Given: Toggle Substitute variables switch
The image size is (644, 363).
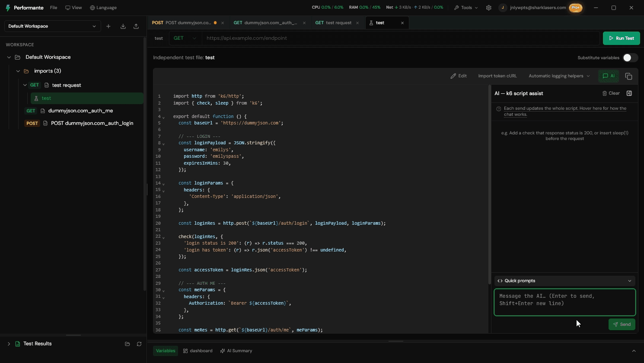Looking at the screenshot, I should pyautogui.click(x=630, y=58).
